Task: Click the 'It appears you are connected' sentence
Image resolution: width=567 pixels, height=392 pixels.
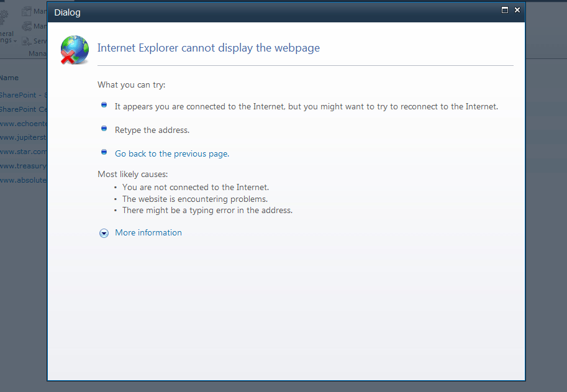Action: point(306,107)
